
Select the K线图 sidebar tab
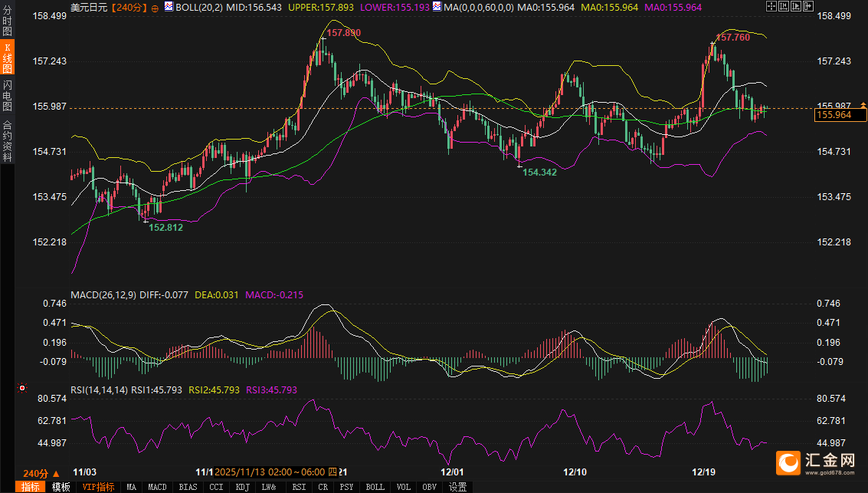7,58
